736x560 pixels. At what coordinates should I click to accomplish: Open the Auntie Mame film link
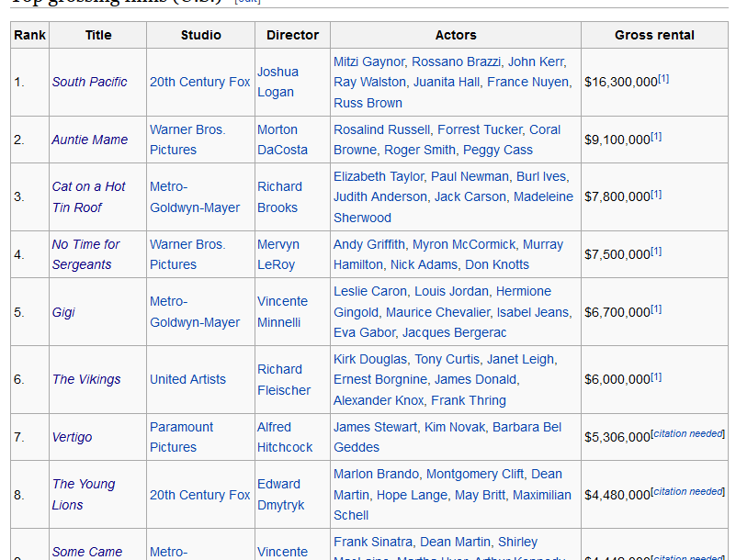click(x=90, y=140)
